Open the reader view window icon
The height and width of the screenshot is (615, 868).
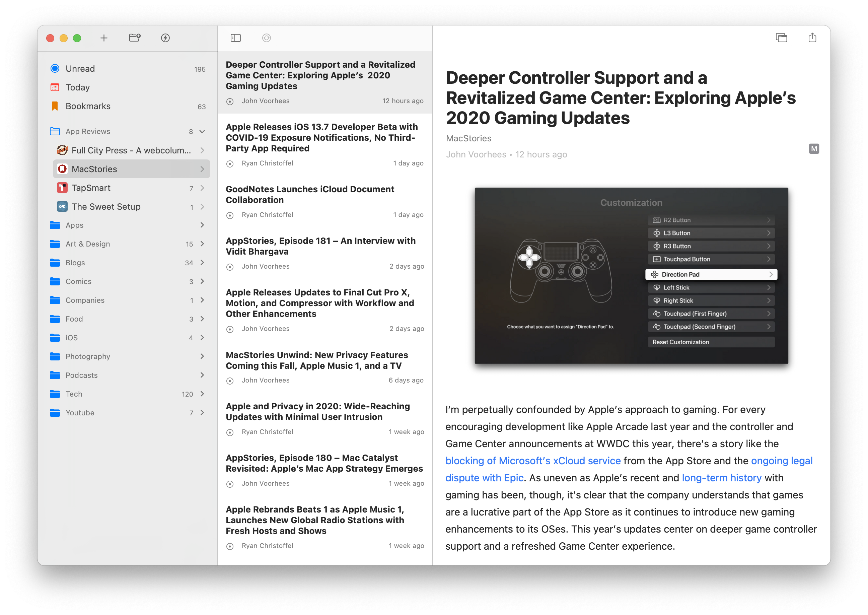(x=781, y=38)
